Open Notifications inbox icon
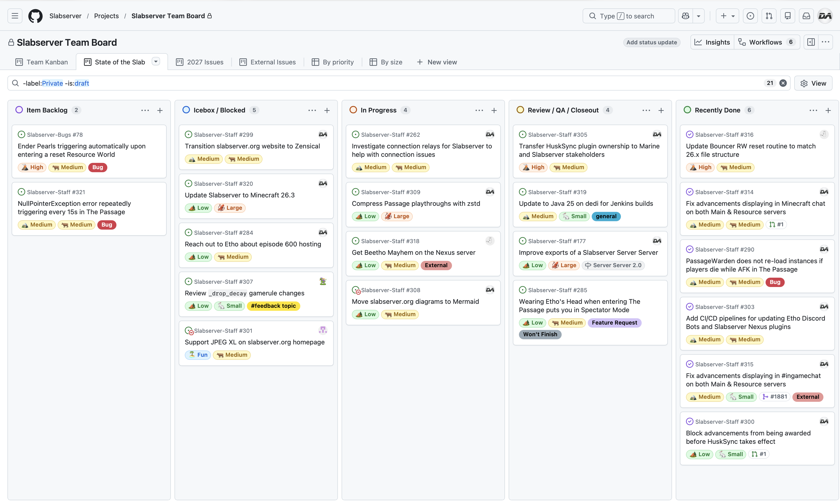The height and width of the screenshot is (504, 840). point(806,16)
